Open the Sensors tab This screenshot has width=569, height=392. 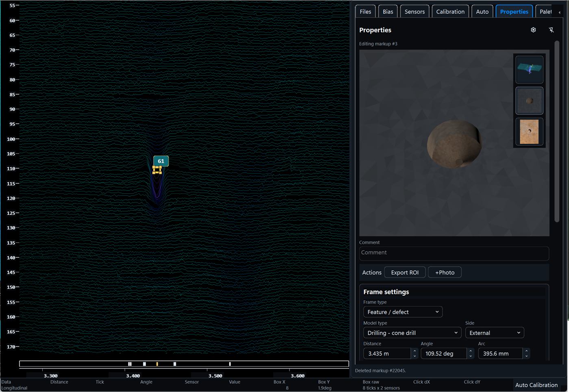[x=415, y=11]
